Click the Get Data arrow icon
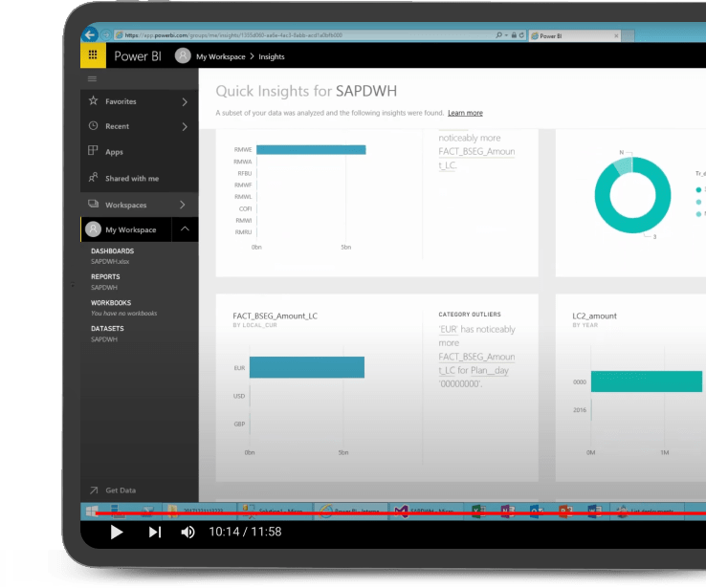Image resolution: width=706 pixels, height=588 pixels. pos(94,490)
